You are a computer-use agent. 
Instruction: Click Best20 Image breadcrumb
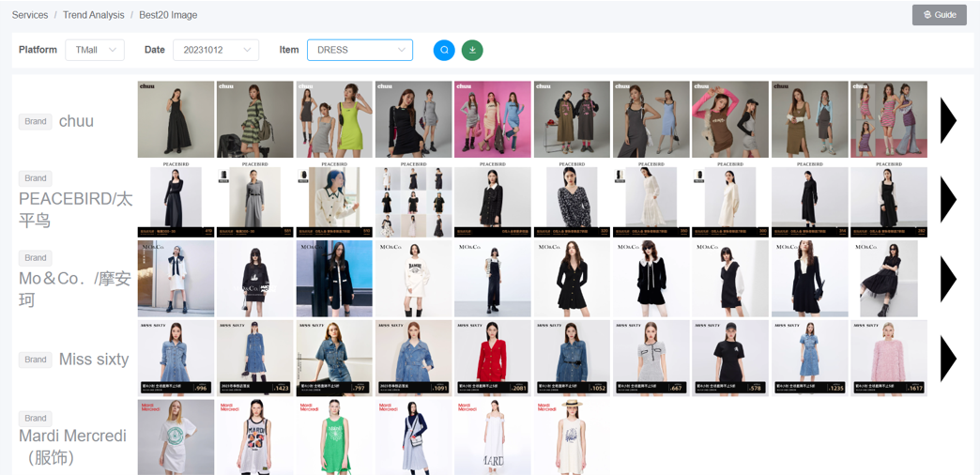point(168,15)
